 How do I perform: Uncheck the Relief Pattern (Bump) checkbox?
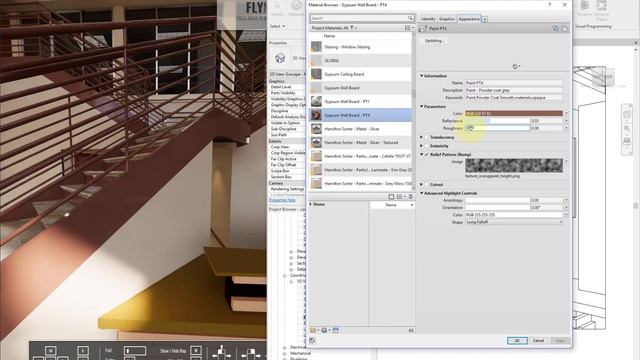coord(427,154)
